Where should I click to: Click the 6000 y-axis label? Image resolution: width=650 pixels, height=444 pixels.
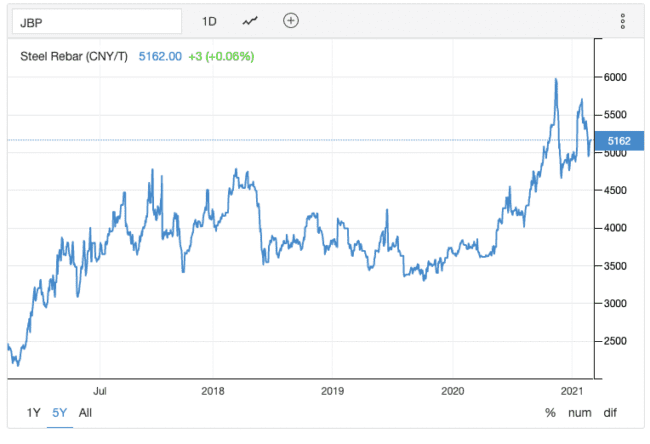(615, 77)
